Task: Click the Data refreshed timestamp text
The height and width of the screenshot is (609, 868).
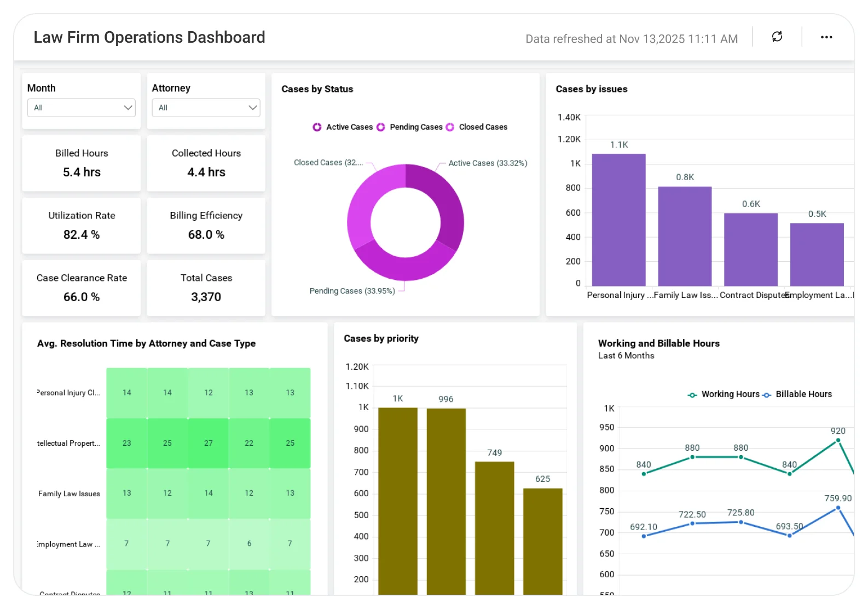Action: 632,39
